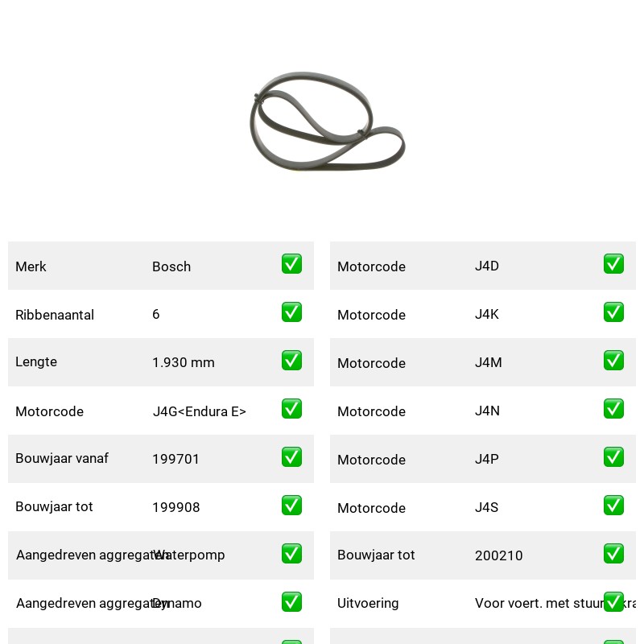The width and height of the screenshot is (644, 644).
Task: Select the Lengte value 1.930 mm
Action: [184, 362]
